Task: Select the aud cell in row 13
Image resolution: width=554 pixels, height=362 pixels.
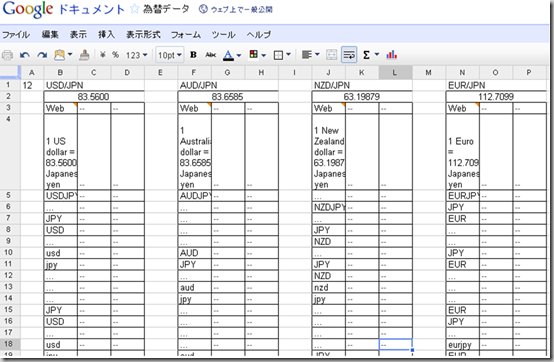Action: point(194,287)
